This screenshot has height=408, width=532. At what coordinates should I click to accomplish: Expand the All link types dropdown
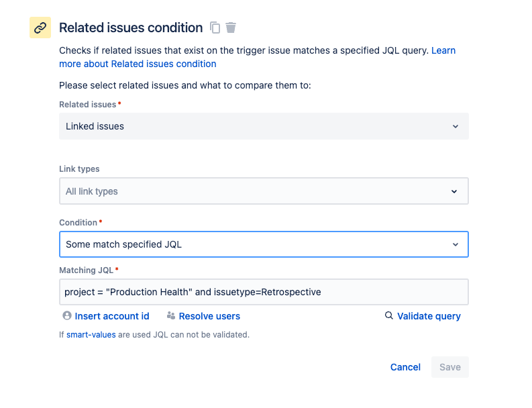point(255,191)
